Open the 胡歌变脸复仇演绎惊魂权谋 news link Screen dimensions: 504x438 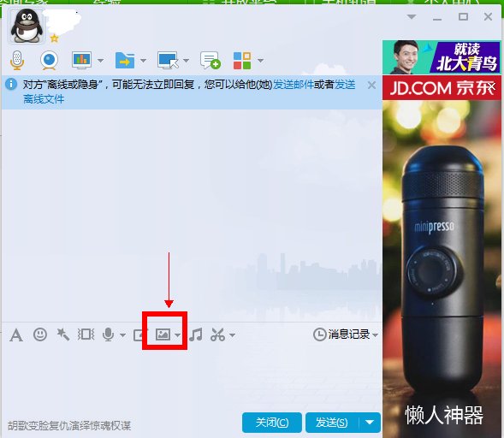coord(69,426)
